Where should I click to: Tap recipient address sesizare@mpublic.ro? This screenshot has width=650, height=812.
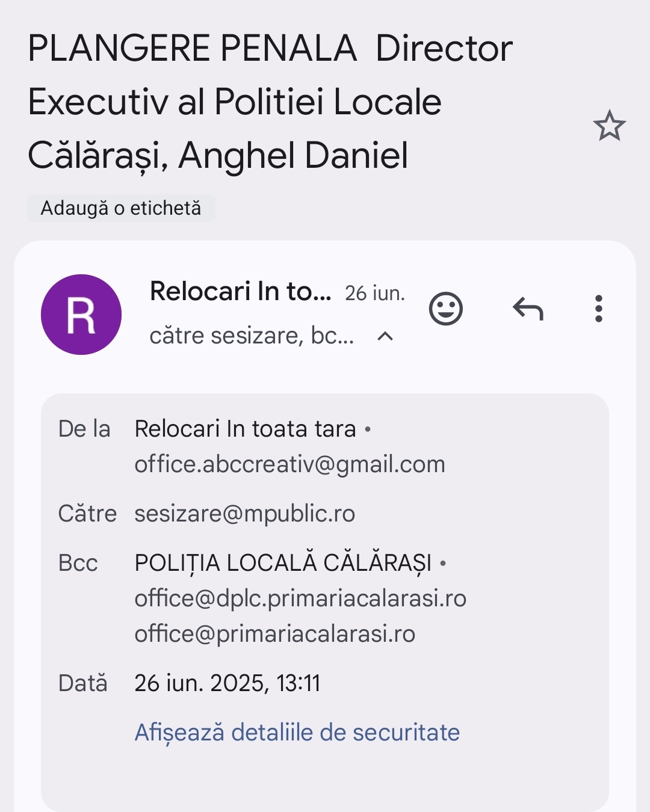tap(244, 514)
